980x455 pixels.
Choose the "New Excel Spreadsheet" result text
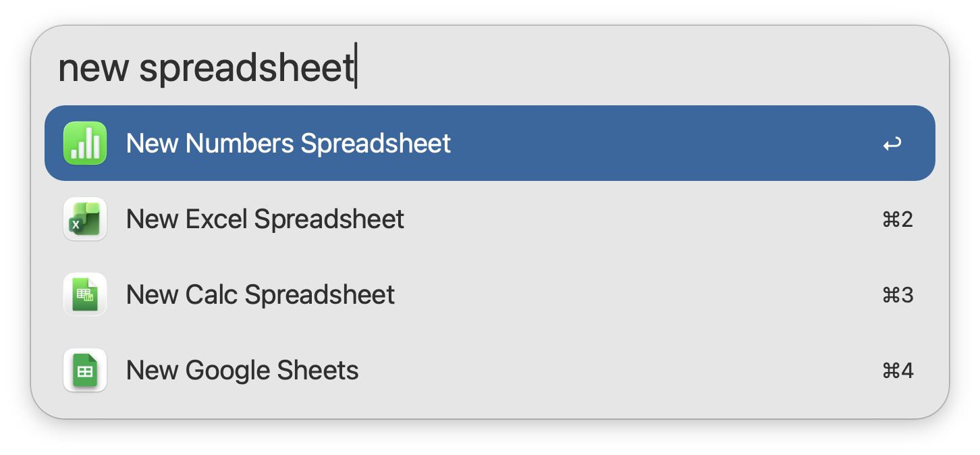(265, 219)
